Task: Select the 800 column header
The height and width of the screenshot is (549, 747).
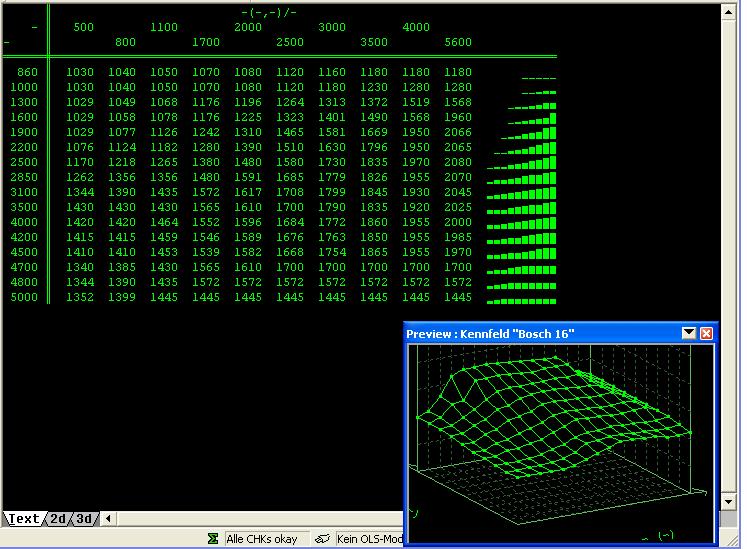Action: click(125, 42)
